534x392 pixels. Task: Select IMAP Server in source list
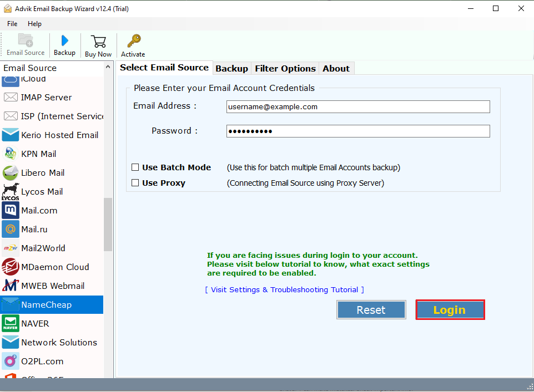pos(52,98)
